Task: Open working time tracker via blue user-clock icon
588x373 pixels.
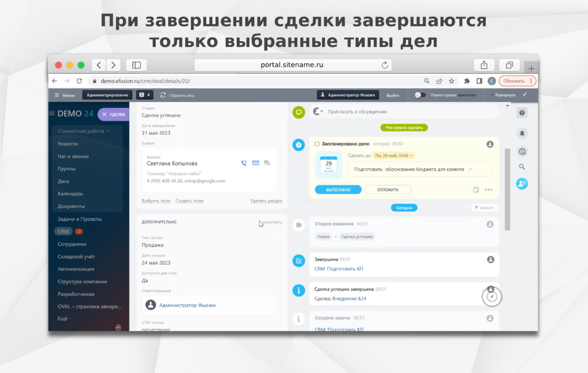Action: tap(521, 183)
